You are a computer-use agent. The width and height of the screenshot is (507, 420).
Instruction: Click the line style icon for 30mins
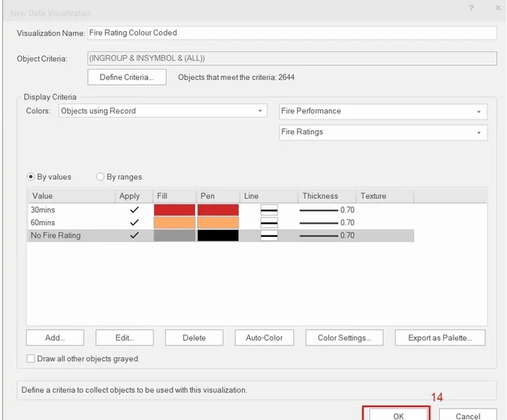[269, 210]
